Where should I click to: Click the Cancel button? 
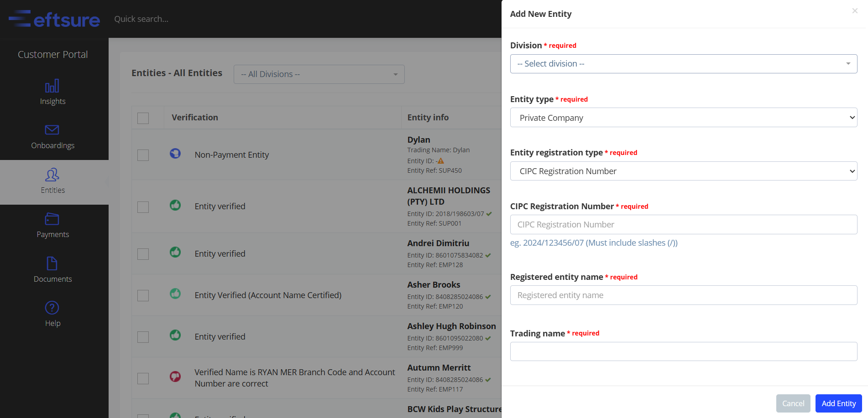pyautogui.click(x=793, y=403)
